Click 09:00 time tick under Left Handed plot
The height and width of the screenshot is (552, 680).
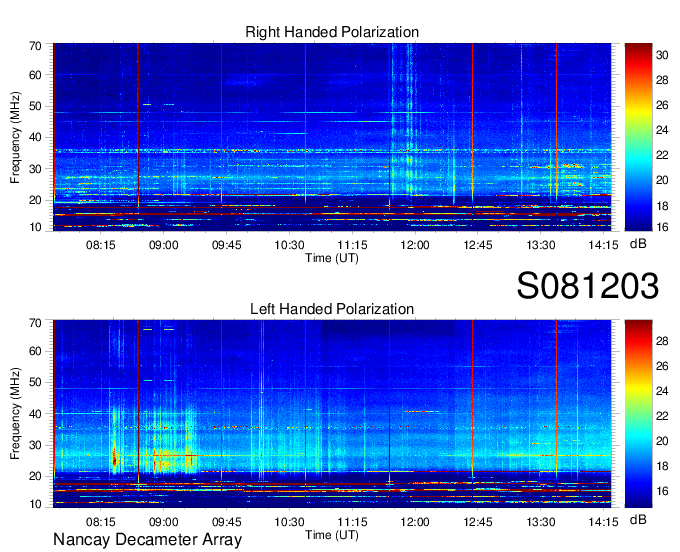[x=163, y=522]
